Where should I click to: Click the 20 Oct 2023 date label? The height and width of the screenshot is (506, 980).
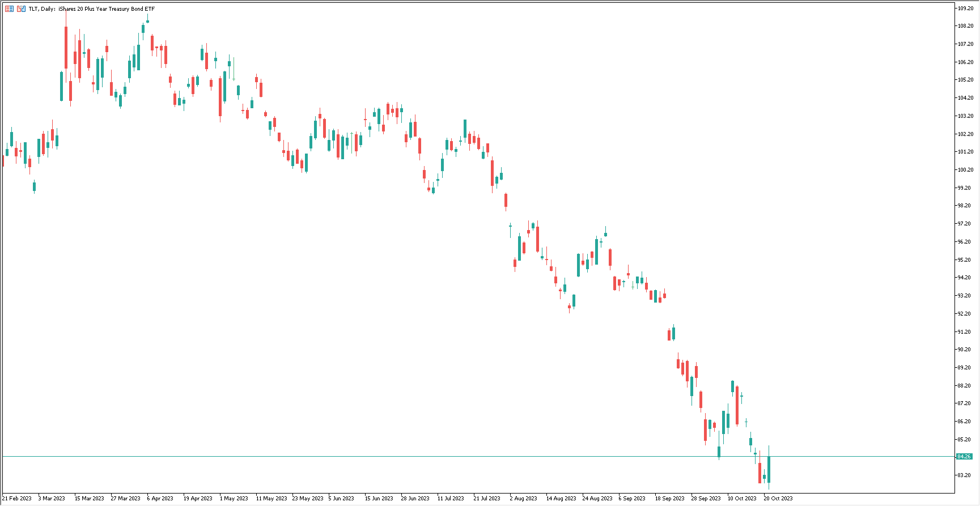click(x=778, y=499)
